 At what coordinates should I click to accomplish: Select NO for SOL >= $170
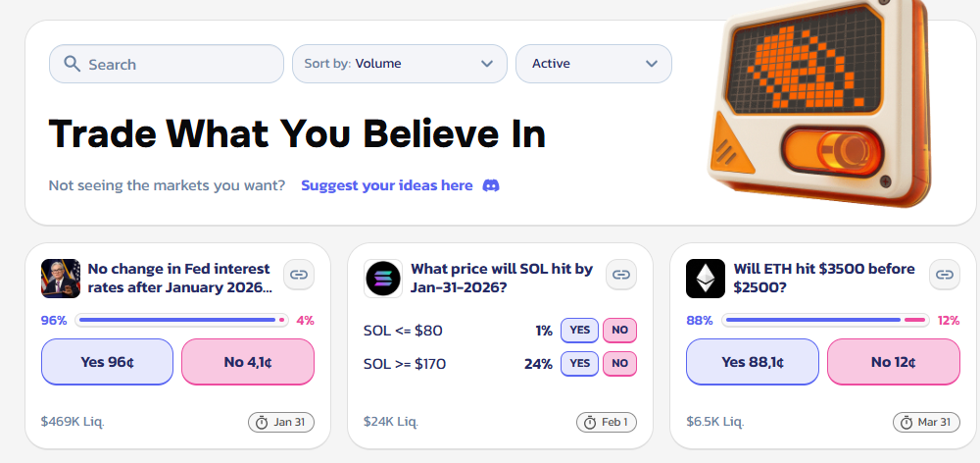point(619,364)
